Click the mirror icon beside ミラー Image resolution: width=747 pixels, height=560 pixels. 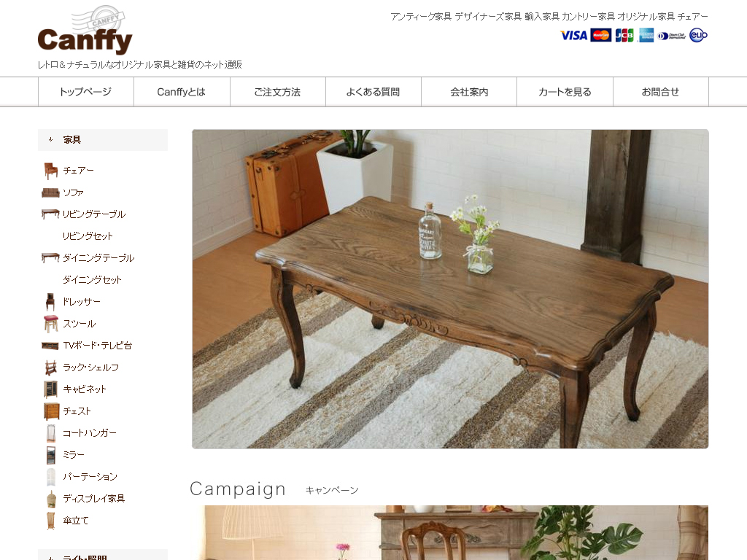click(51, 455)
